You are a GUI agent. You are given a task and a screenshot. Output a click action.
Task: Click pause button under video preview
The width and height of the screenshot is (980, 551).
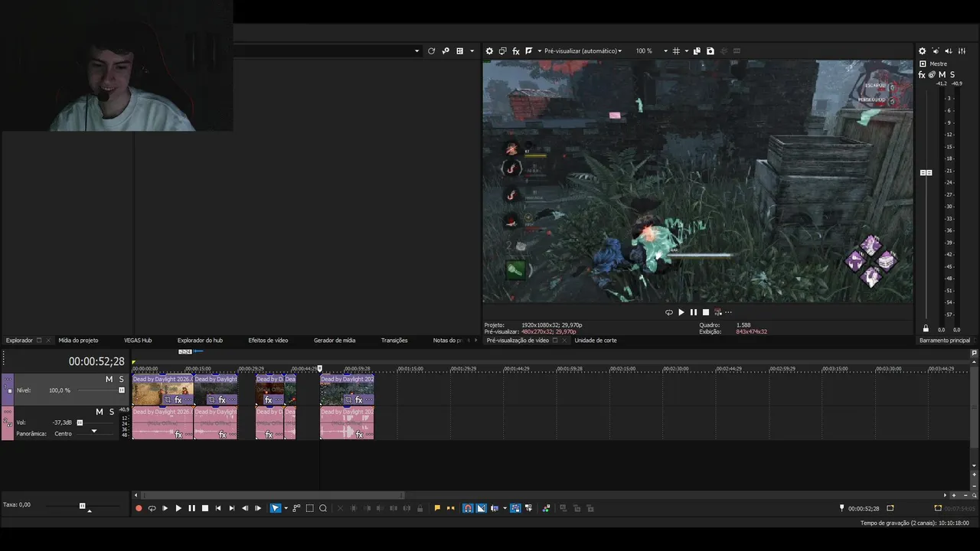click(694, 312)
